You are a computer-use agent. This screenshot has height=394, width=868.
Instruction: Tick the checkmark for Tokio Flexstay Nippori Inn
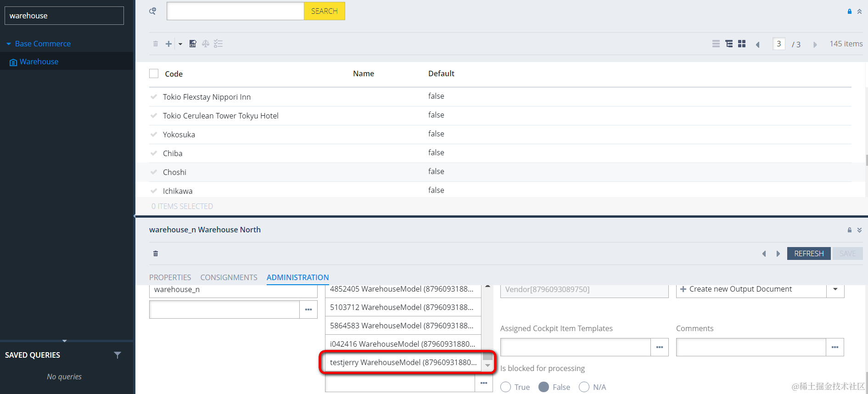click(x=154, y=97)
